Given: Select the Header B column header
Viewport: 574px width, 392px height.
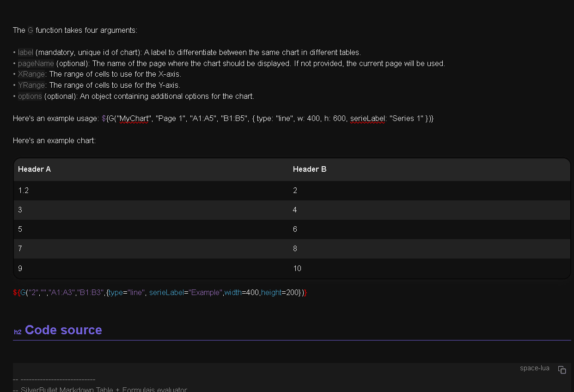Looking at the screenshot, I should coord(310,169).
